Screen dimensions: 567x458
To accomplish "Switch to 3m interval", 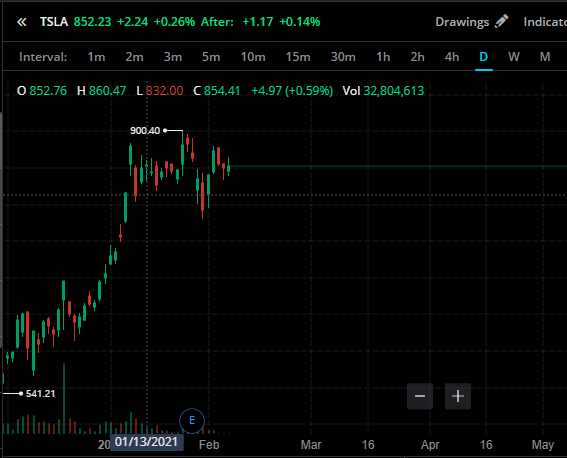I will 173,57.
